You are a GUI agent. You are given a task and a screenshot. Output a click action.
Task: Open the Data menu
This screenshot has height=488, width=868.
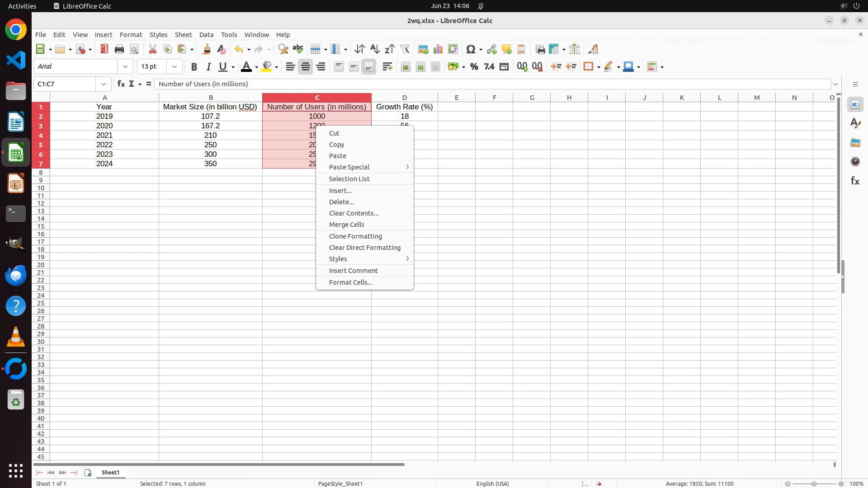(206, 35)
